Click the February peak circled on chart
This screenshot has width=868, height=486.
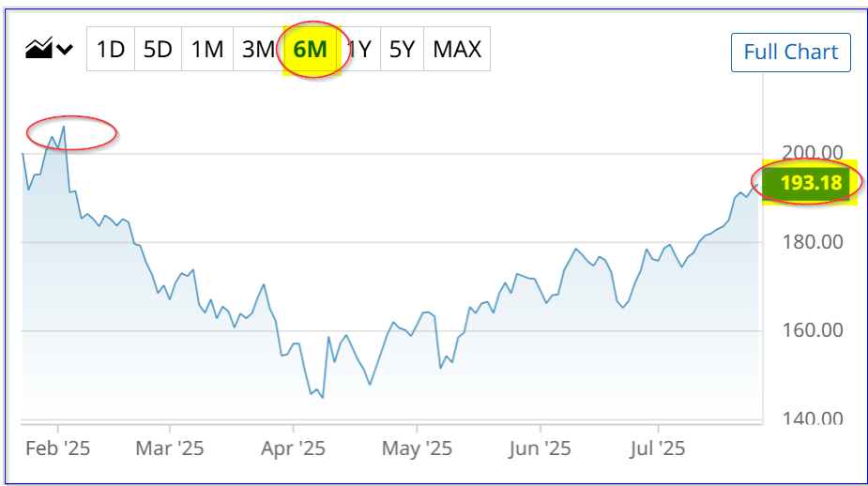tap(63, 128)
